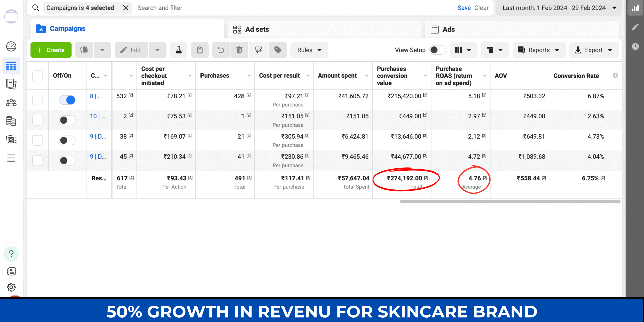Click the A/B test flask icon
The height and width of the screenshot is (322, 644).
coord(179,50)
